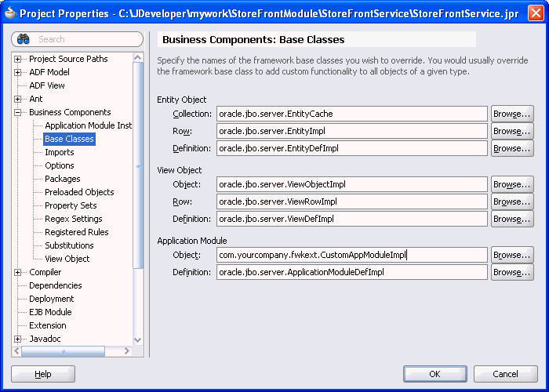
Task: Click Application Module Object field
Action: click(x=352, y=255)
